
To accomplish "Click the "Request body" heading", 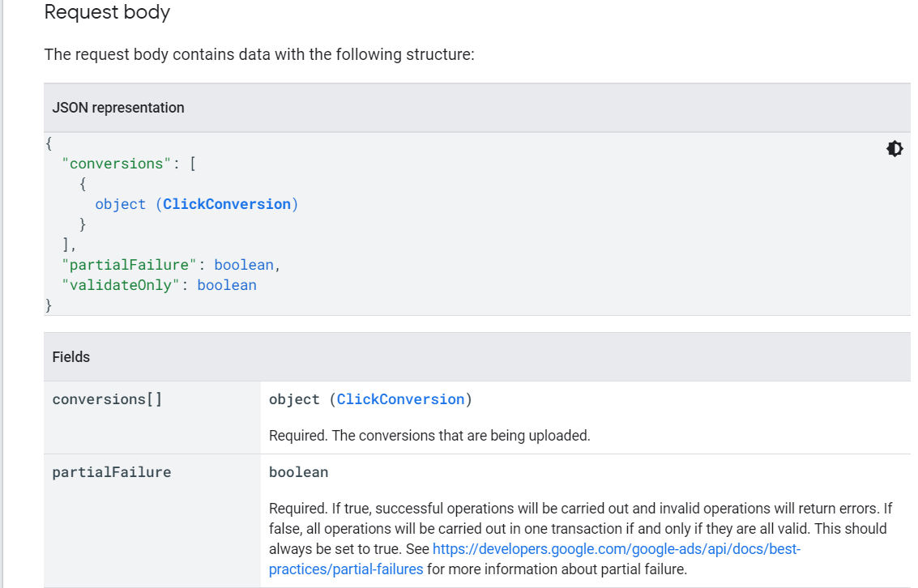I will [107, 13].
